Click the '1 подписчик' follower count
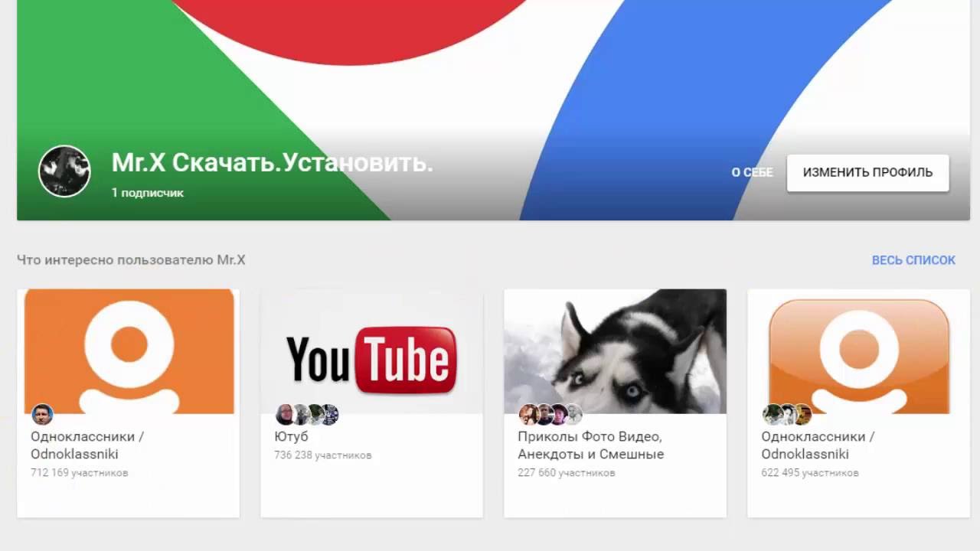This screenshot has width=980, height=551. tap(148, 193)
